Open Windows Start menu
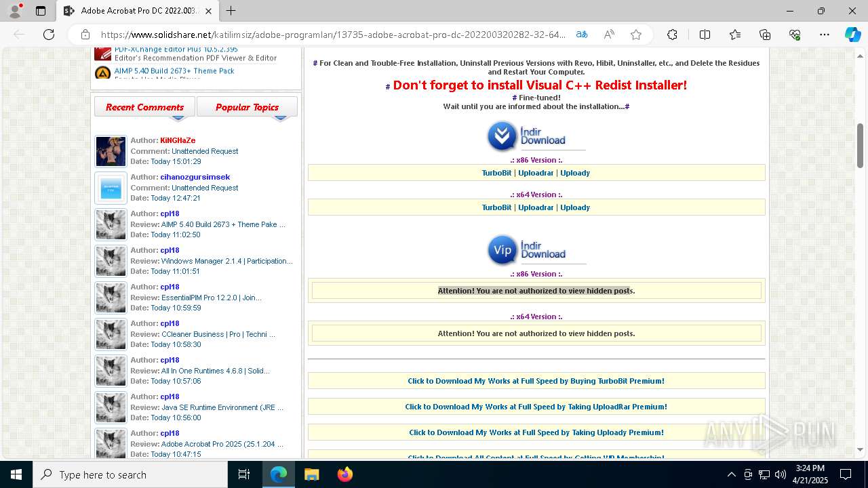This screenshot has height=488, width=868. [x=16, y=474]
